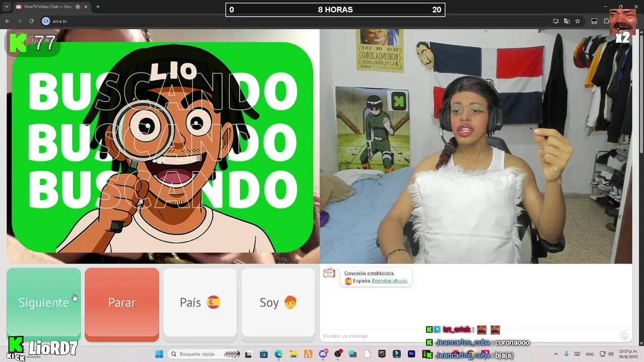The image size is (644, 362).
Task: Open Task View on the taskbar
Action: [248, 354]
